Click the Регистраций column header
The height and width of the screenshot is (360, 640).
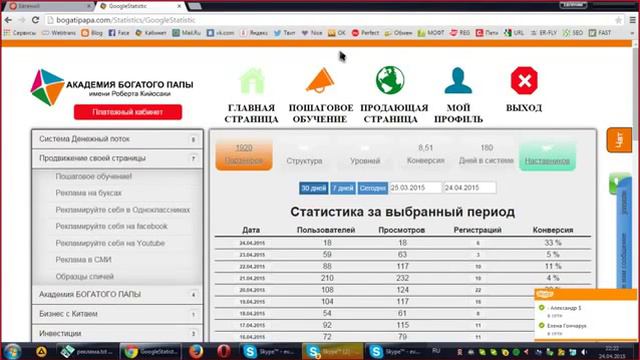tap(478, 230)
